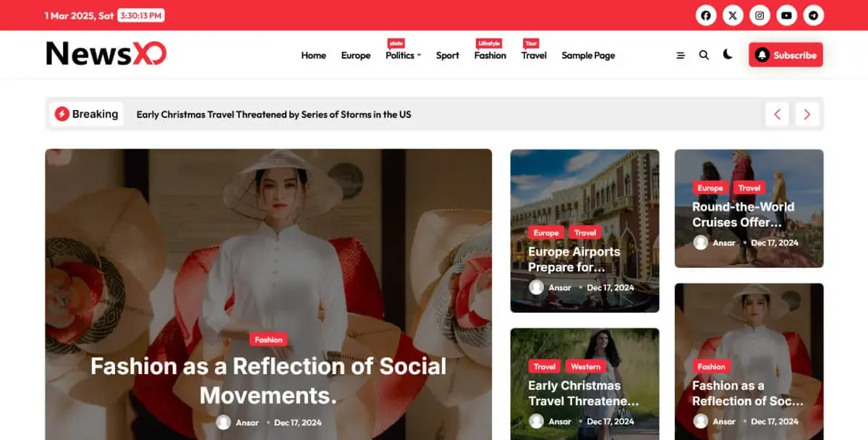Open the Europe Airports Prepare article thumbnail

point(584,231)
